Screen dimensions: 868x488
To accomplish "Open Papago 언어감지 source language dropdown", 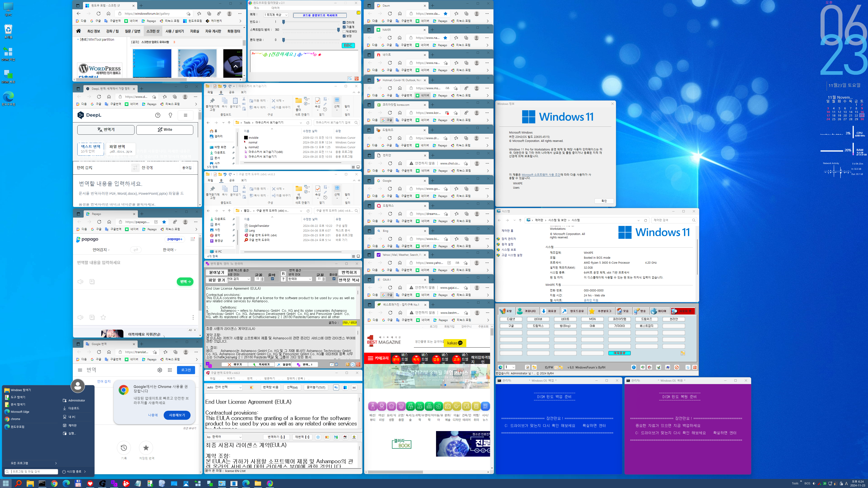I will coord(101,250).
